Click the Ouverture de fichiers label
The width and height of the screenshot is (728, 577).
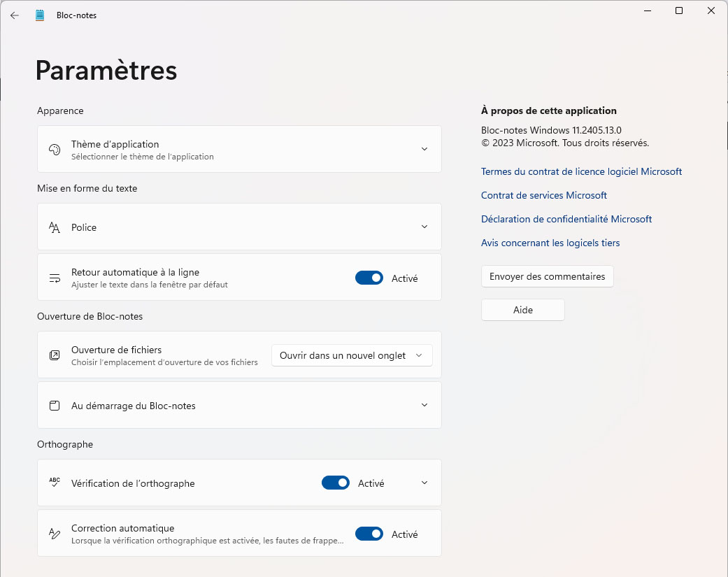(x=117, y=350)
